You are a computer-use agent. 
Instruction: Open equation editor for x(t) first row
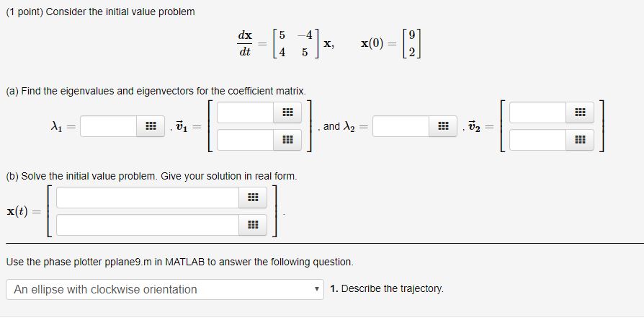[x=251, y=198]
